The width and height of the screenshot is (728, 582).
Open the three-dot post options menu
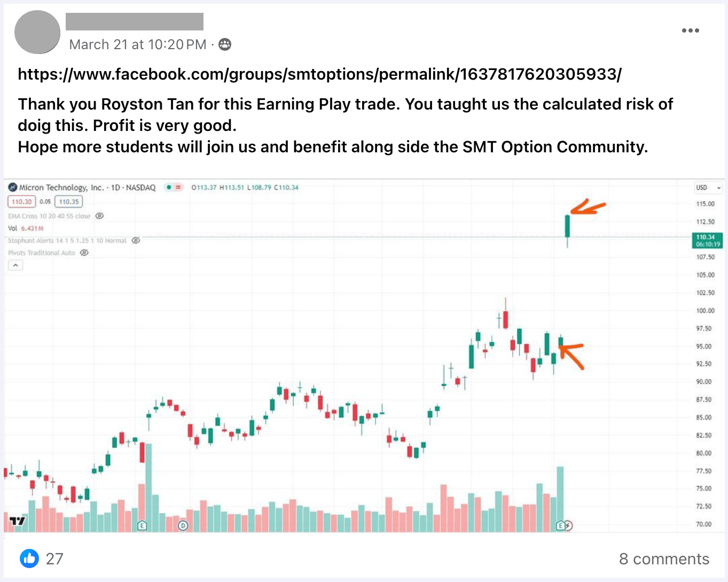pos(690,30)
